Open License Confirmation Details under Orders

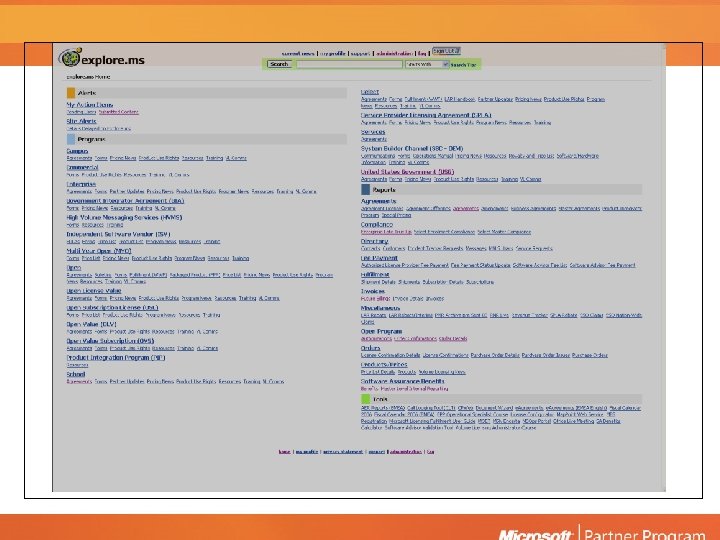pyautogui.click(x=390, y=355)
